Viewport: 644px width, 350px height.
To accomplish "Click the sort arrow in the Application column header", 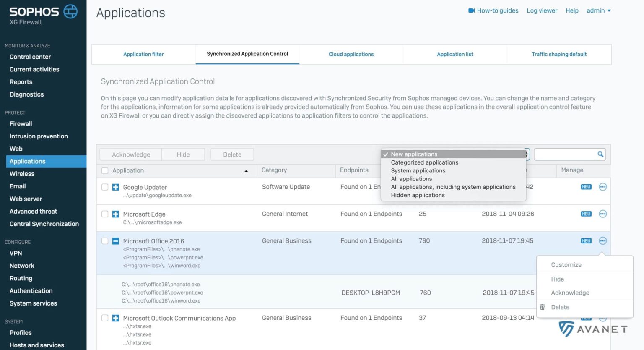I will (247, 171).
